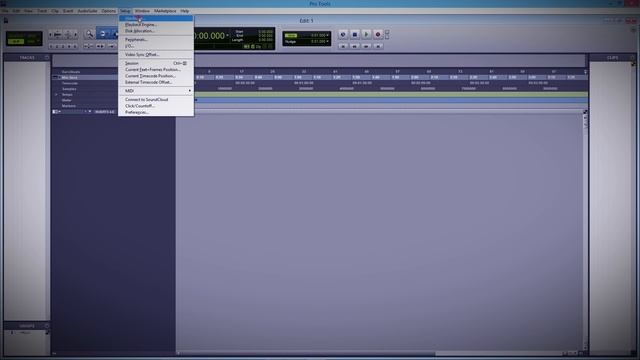
Task: Open the Event menu
Action: [68, 11]
